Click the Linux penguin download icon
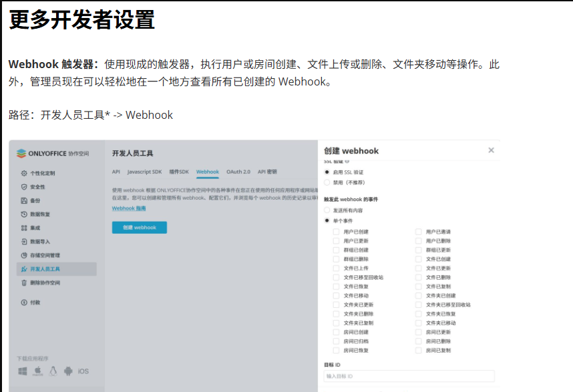Image resolution: width=573 pixels, height=392 pixels. point(53,371)
